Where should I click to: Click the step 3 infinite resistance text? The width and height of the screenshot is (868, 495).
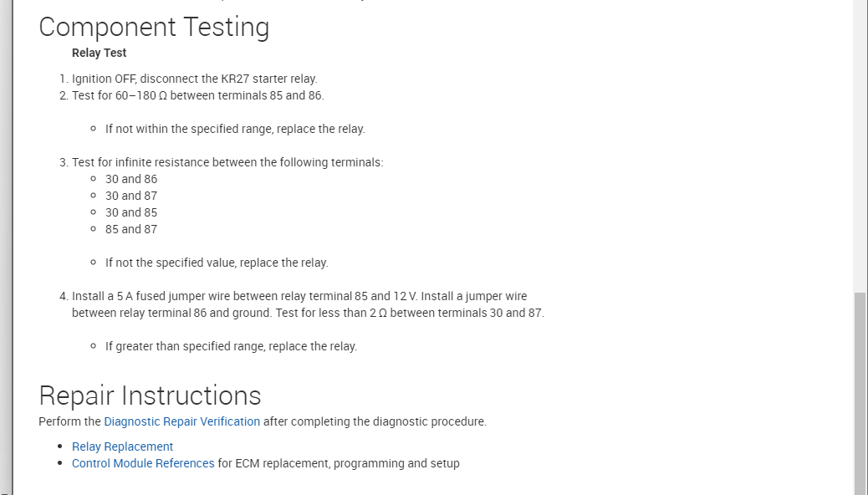coord(227,162)
